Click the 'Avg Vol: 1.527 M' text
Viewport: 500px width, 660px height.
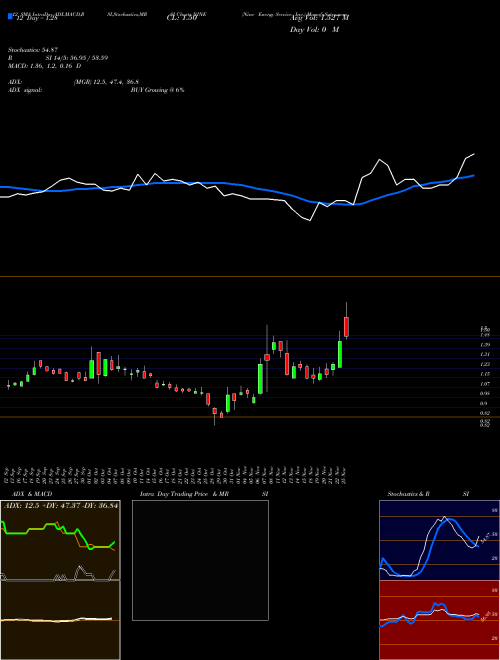[x=319, y=18]
